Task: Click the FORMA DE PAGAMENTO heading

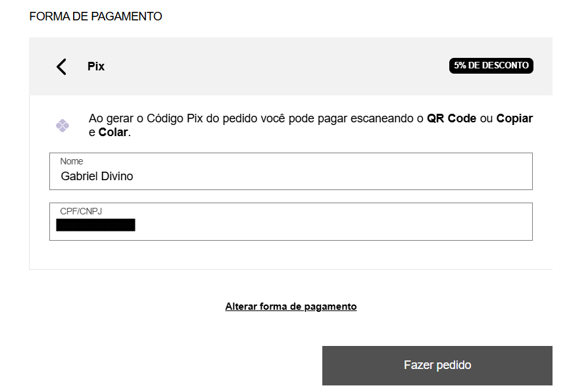Action: coord(95,16)
